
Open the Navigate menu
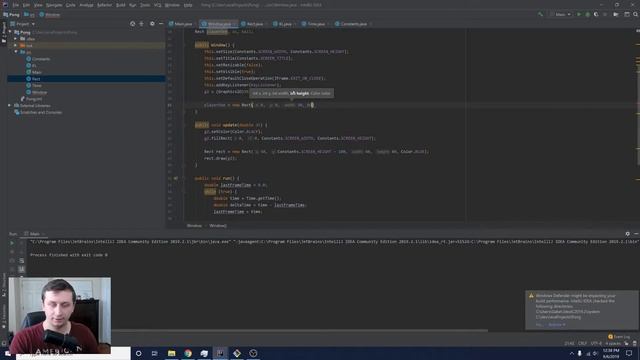(x=54, y=5)
